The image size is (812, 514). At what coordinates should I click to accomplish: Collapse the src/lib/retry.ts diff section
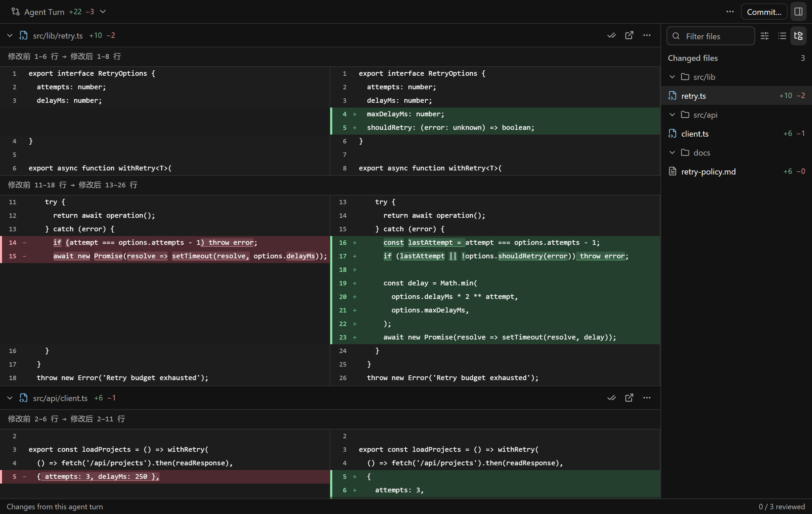[x=10, y=36]
